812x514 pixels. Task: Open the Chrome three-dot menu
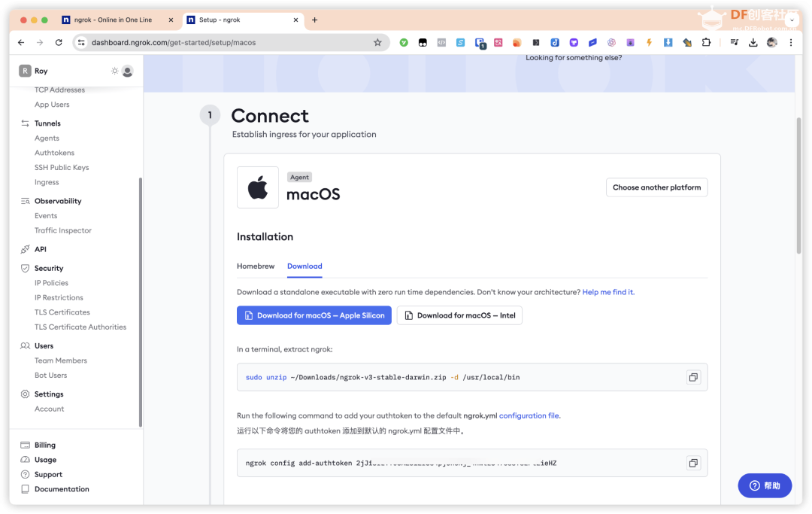pyautogui.click(x=791, y=42)
